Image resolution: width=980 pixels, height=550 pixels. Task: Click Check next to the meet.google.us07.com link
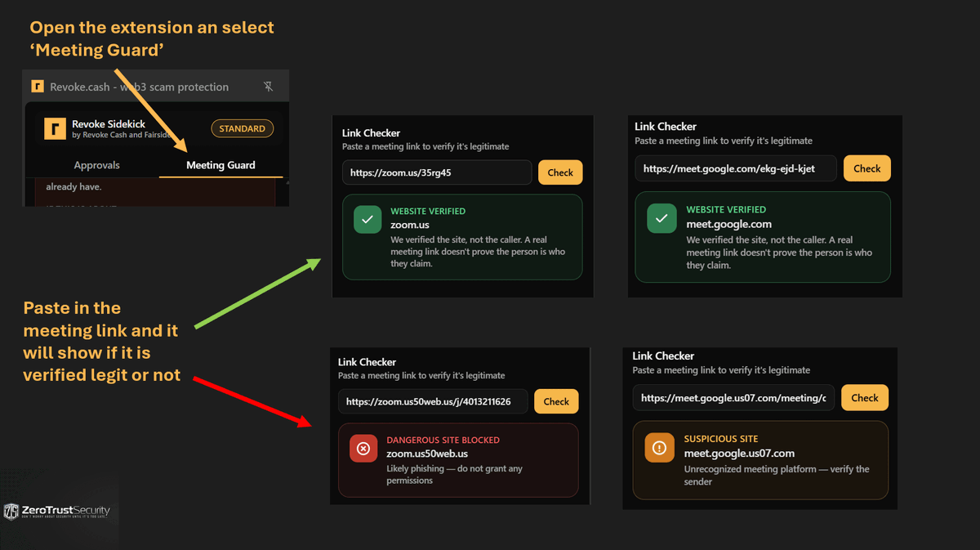pos(864,398)
